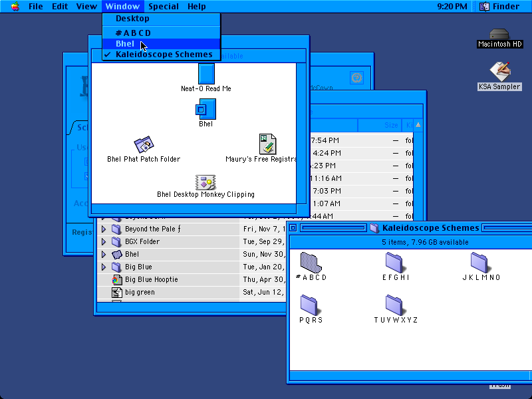532x399 pixels.
Task: Click the sort order arrow button
Action: 418,125
